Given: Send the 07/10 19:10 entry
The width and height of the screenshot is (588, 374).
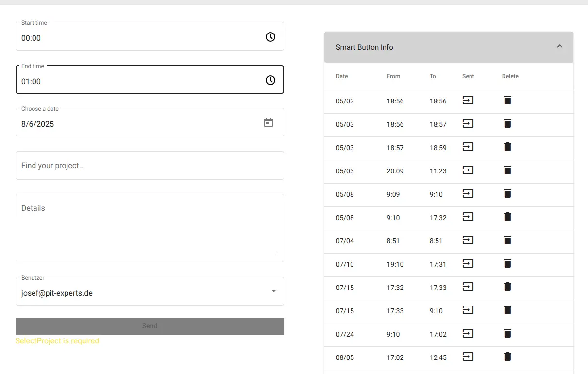Looking at the screenshot, I should pos(468,264).
